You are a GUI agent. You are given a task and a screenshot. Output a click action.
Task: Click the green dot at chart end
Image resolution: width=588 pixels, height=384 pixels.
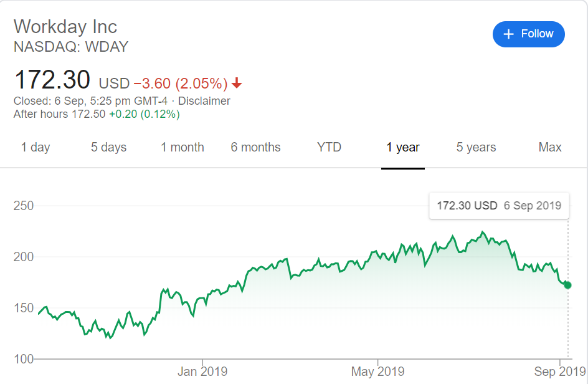[x=567, y=286]
